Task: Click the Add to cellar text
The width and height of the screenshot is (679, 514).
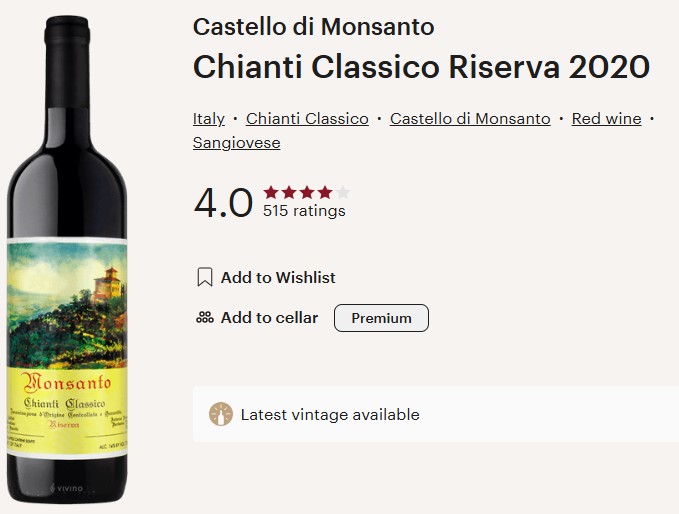Action: [269, 318]
